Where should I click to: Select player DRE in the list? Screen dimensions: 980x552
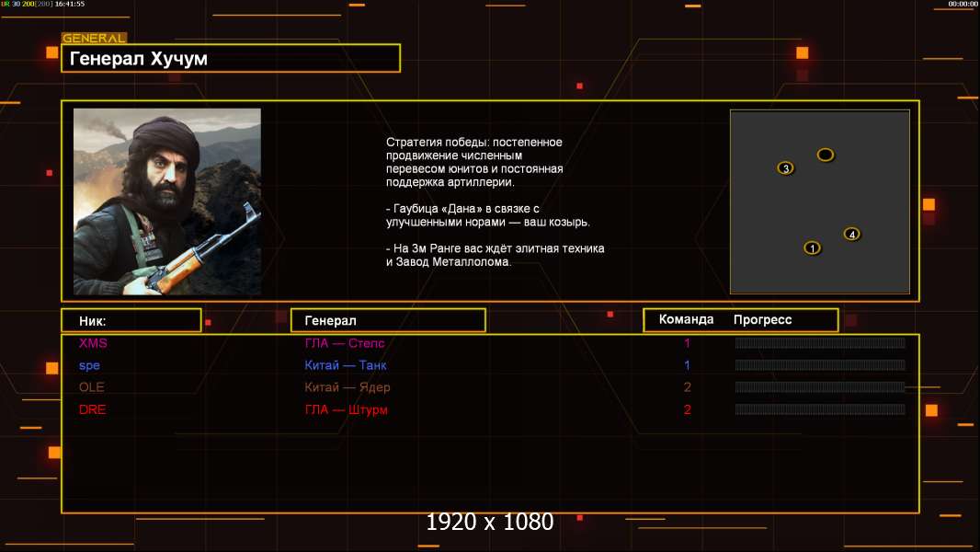click(92, 410)
